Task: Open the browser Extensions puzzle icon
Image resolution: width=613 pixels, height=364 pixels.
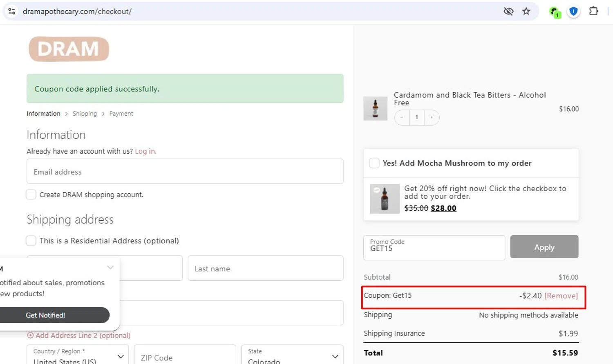Action: pyautogui.click(x=594, y=11)
